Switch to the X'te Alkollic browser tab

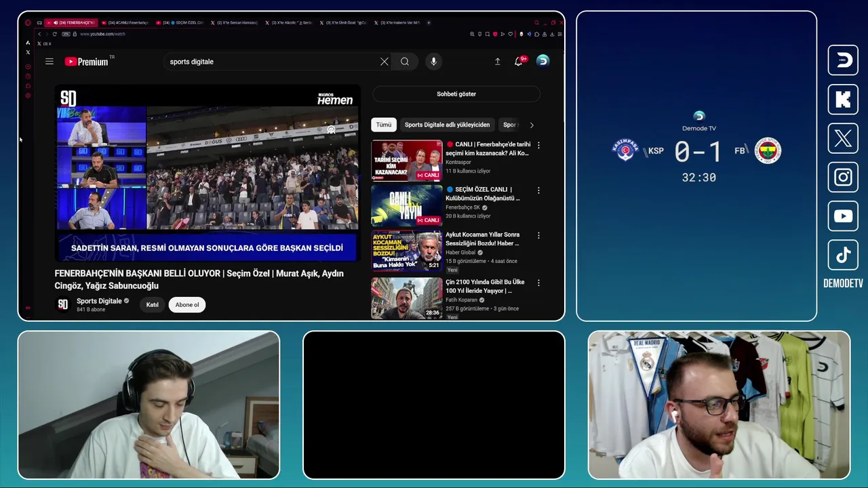(290, 22)
